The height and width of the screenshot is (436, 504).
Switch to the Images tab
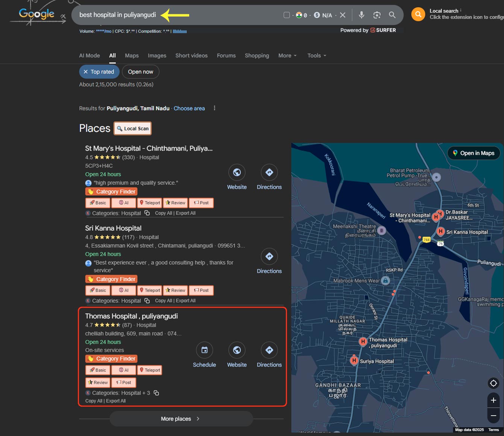coord(157,56)
